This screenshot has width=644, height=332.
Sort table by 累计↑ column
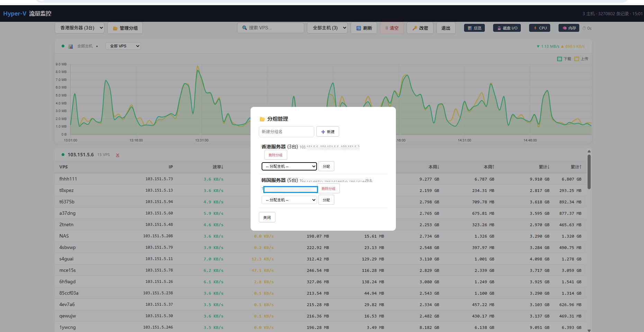click(x=576, y=167)
